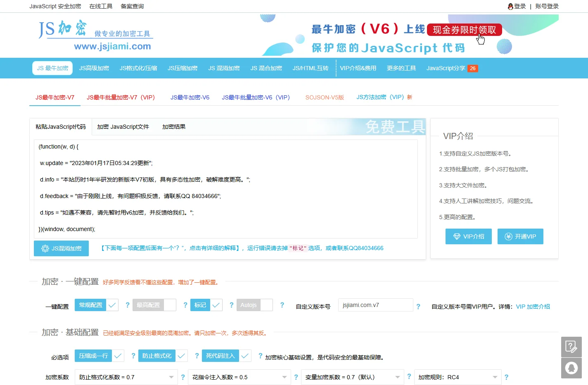Open the 加密规则 RC4 dropdown
The width and height of the screenshot is (588, 385).
pyautogui.click(x=458, y=377)
